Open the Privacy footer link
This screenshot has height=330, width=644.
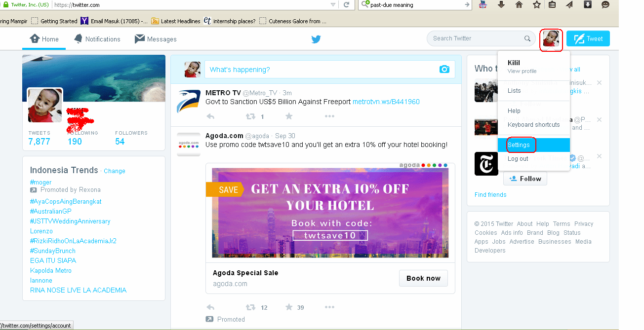click(584, 224)
